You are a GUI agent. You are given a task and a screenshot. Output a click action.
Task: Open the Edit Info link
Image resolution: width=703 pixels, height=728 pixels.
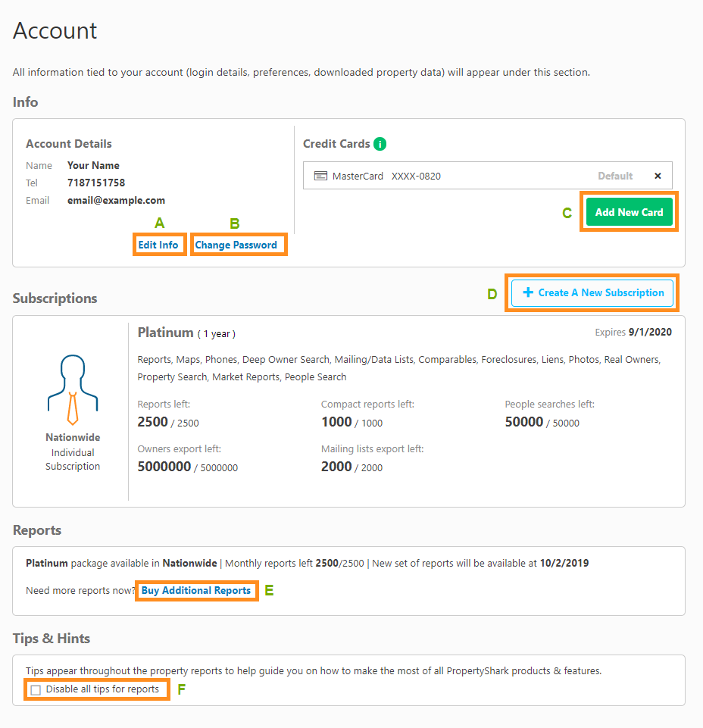point(158,245)
